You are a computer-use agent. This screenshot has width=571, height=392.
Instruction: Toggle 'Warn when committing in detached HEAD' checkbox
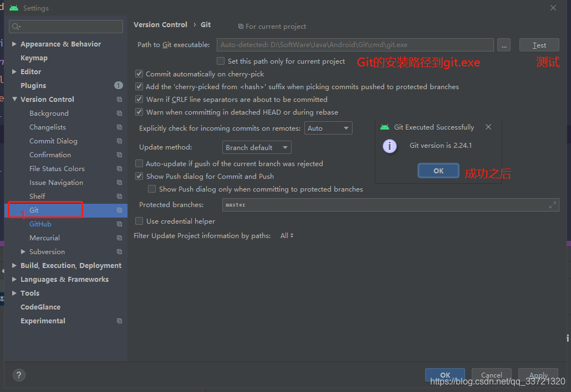point(139,112)
